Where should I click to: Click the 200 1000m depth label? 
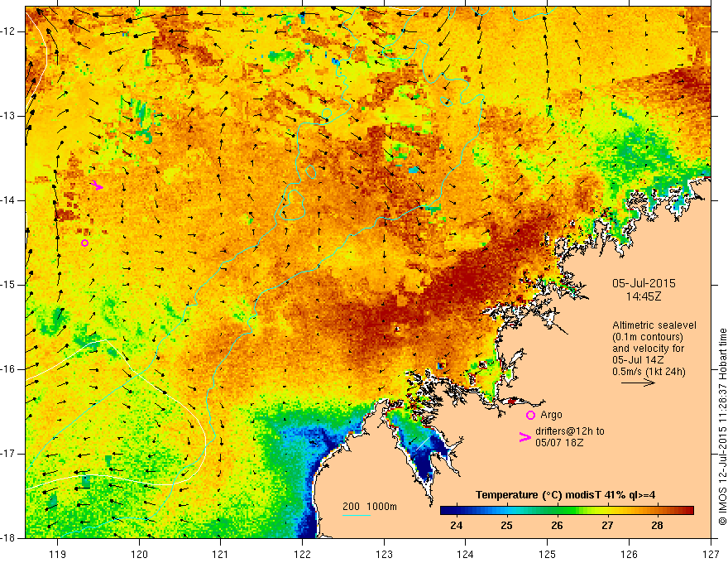[370, 507]
